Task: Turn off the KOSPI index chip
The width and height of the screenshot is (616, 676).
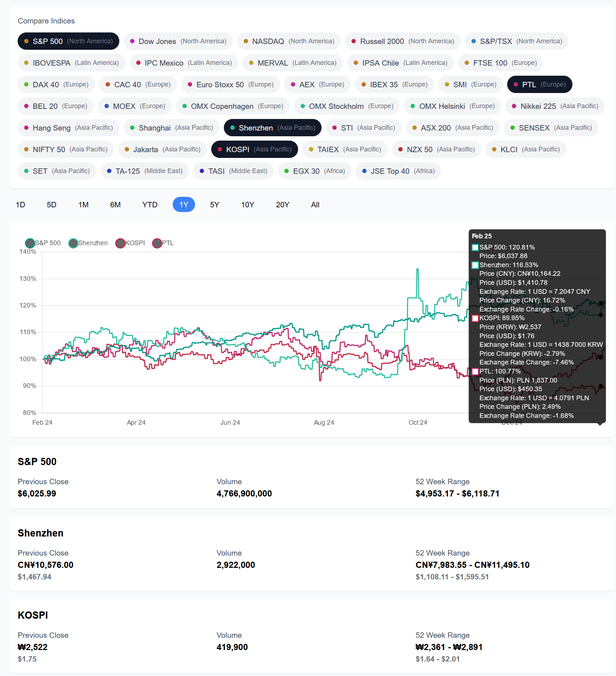Action: pos(254,149)
